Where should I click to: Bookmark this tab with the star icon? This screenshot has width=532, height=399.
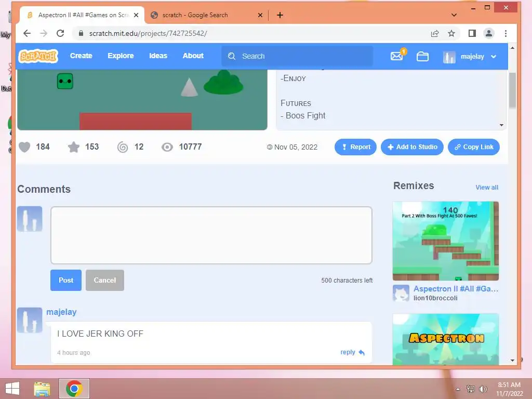point(451,33)
